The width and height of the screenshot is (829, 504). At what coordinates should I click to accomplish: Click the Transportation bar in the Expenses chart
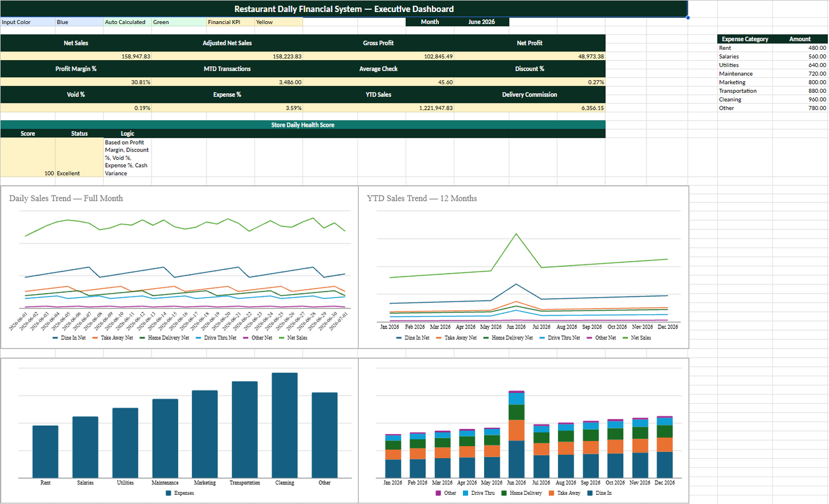click(244, 429)
